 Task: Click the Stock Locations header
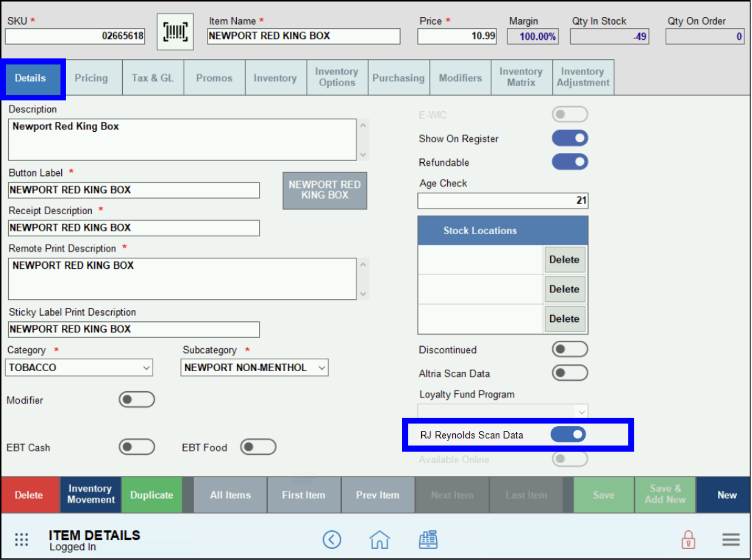point(503,230)
